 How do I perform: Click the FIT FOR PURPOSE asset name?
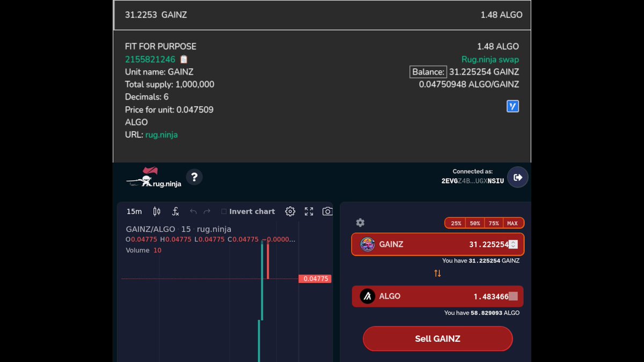[160, 47]
